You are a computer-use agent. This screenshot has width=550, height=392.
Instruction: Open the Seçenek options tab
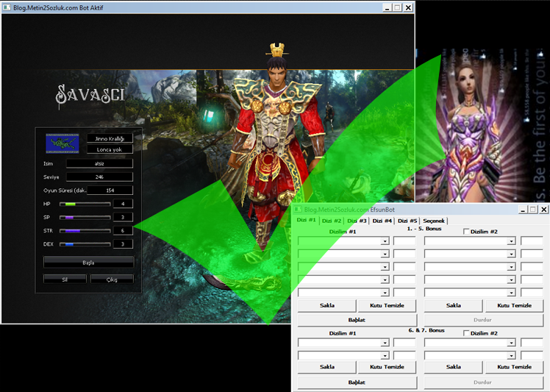[x=434, y=221]
